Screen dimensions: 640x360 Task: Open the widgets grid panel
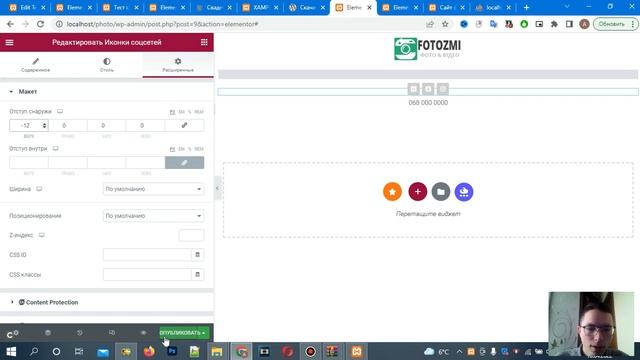[x=204, y=42]
